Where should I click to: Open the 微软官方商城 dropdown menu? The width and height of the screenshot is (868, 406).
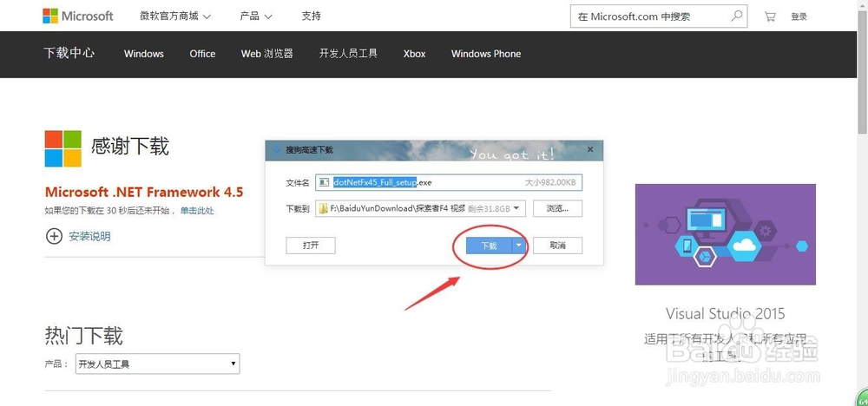click(175, 16)
